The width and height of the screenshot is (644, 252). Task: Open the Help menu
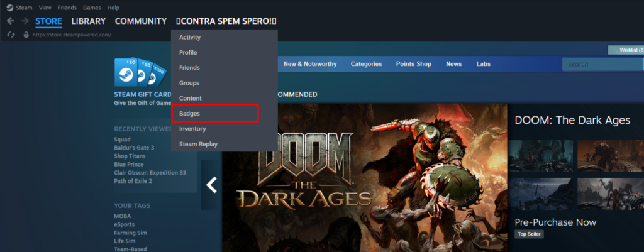pos(113,8)
